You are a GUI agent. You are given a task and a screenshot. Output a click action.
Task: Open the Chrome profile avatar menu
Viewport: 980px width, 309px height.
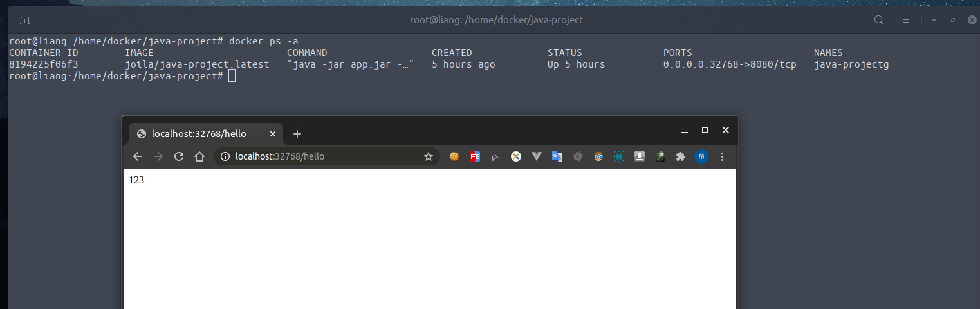pos(701,156)
